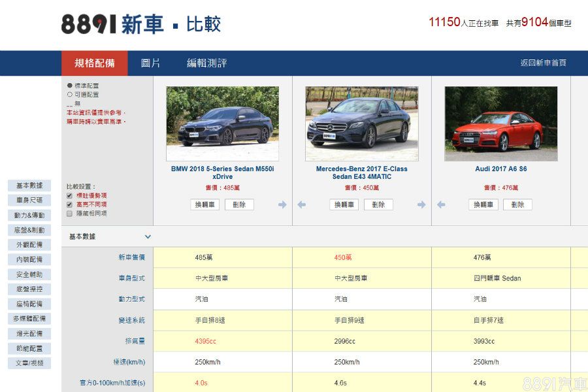Viewport: 588px width, 392px height.
Task: Jump to 節能配置 section
Action: click(29, 348)
